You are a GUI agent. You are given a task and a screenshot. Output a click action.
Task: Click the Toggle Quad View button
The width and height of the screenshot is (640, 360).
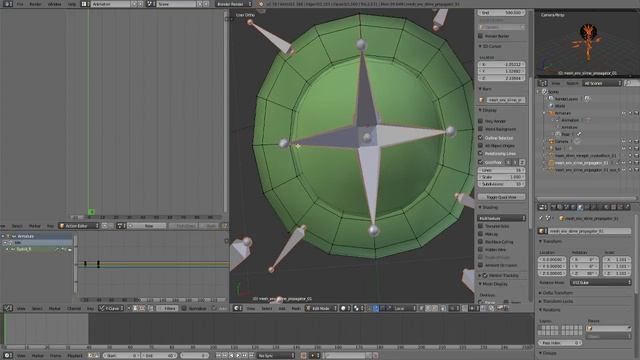pyautogui.click(x=502, y=197)
